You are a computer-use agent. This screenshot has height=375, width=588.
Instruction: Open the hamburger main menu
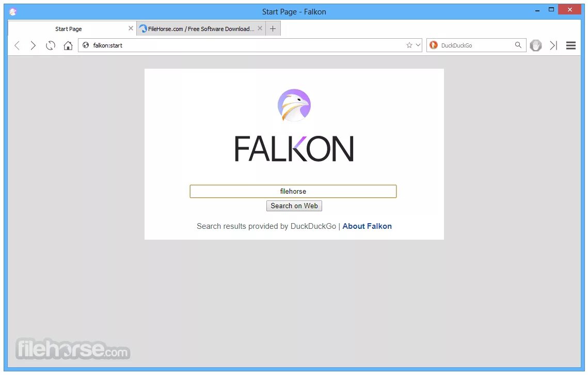pos(571,45)
